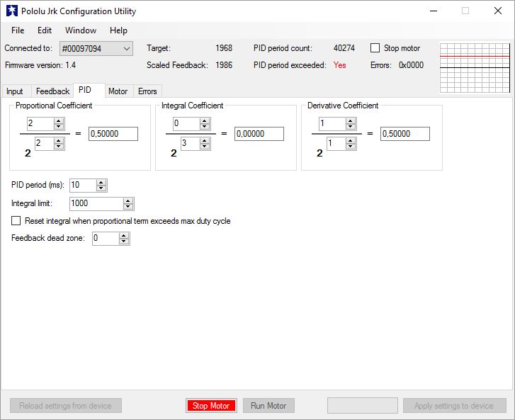Click the Errors value 0x0000
This screenshot has height=420, width=515.
[411, 65]
